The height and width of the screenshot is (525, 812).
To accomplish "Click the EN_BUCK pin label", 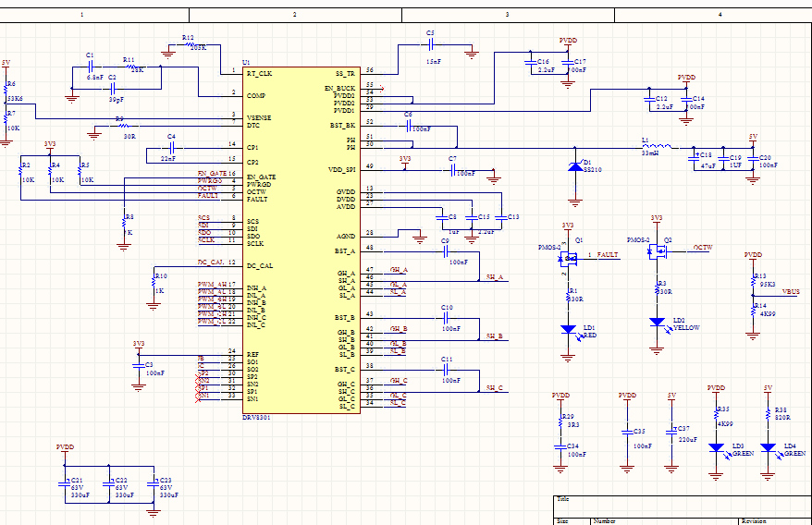I will point(340,89).
